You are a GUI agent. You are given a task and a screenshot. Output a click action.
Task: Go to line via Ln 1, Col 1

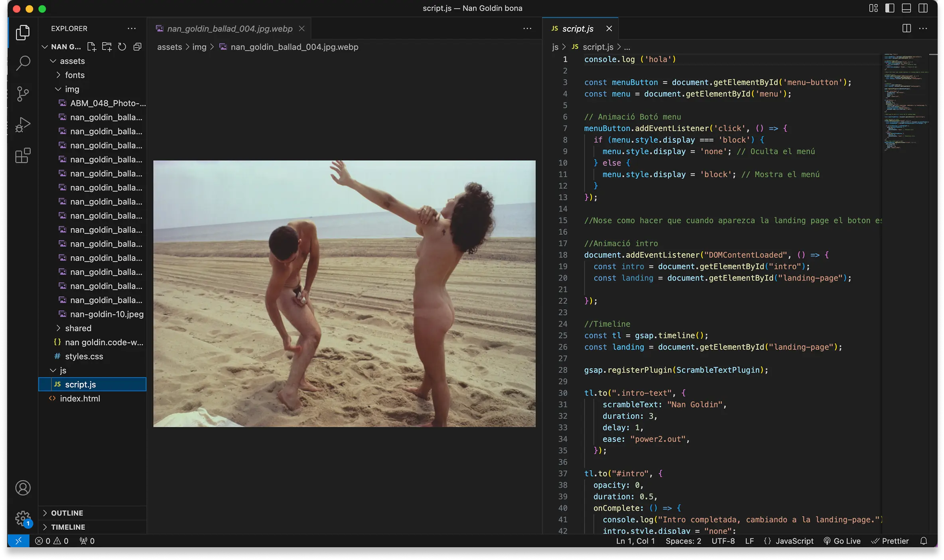click(x=635, y=541)
